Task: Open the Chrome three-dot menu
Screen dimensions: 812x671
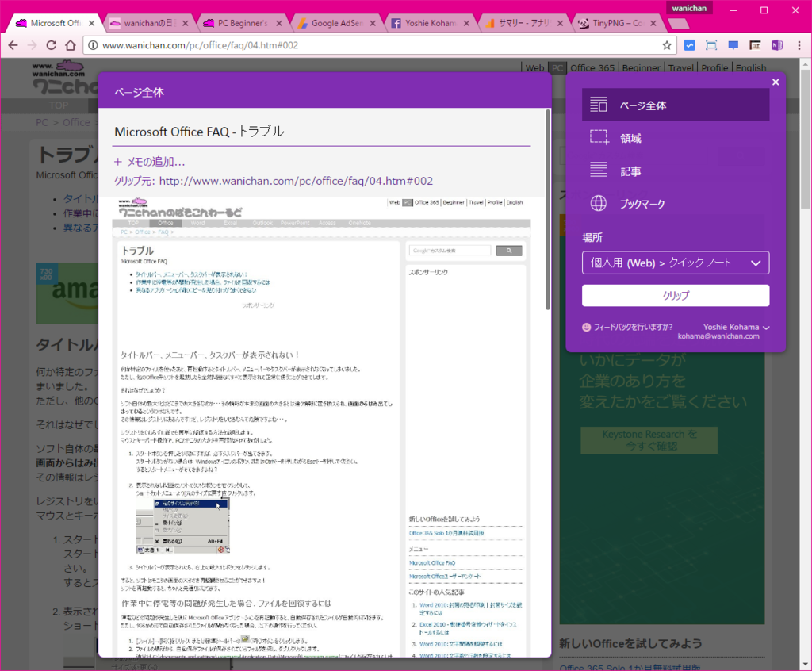Action: 799,45
